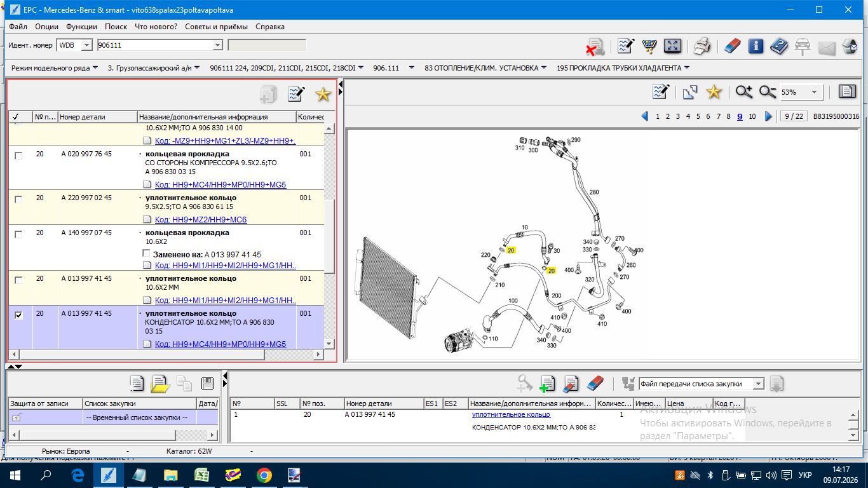Open the blue info icon
The height and width of the screenshot is (488, 868).
tap(756, 46)
